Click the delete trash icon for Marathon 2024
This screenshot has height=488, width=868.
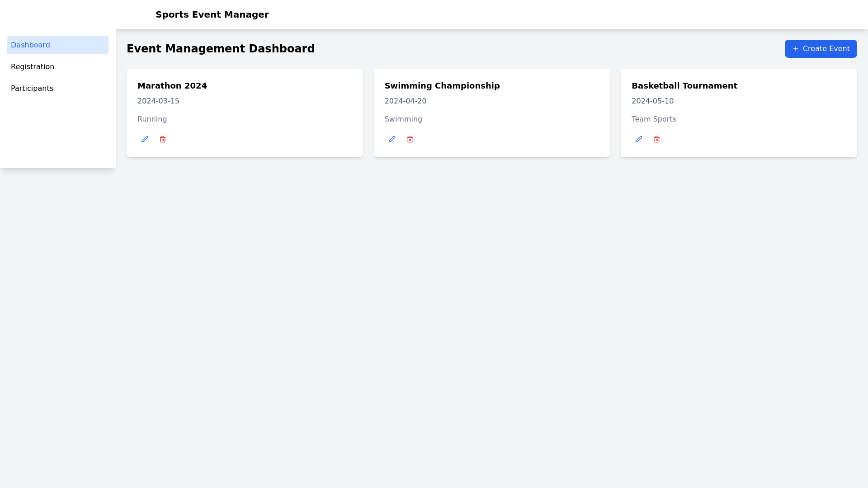[x=163, y=139]
